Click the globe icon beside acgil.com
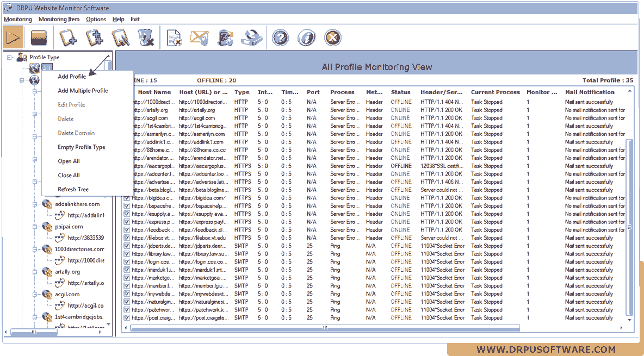This screenshot has width=644, height=356. click(x=47, y=294)
